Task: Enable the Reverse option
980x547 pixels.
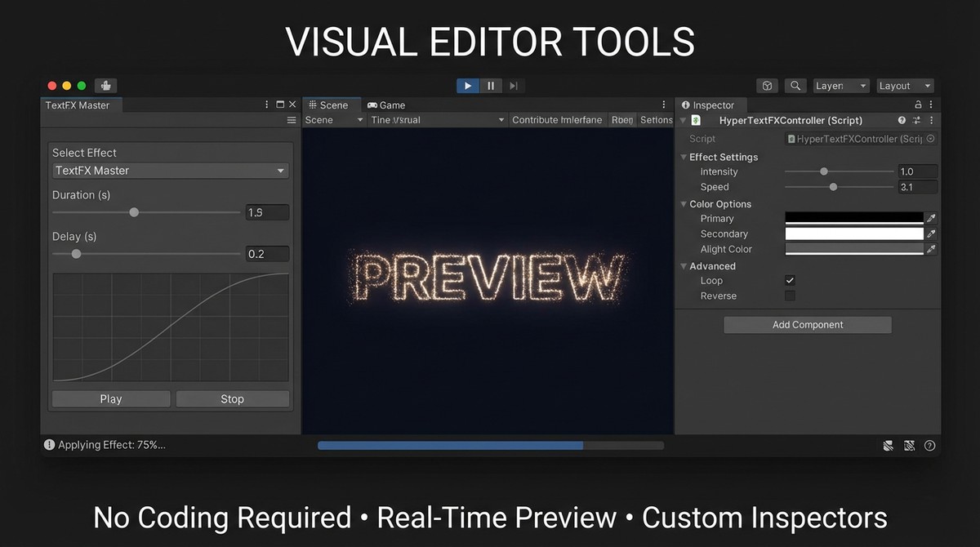Action: [789, 296]
